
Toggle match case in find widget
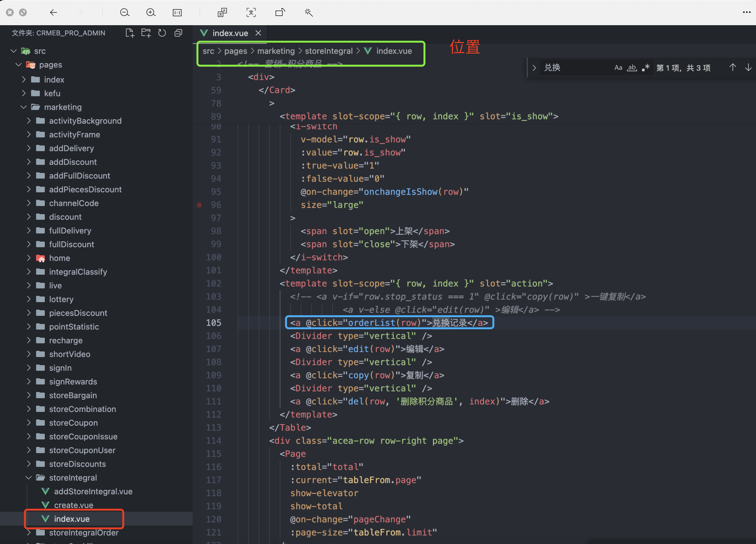[x=618, y=68]
